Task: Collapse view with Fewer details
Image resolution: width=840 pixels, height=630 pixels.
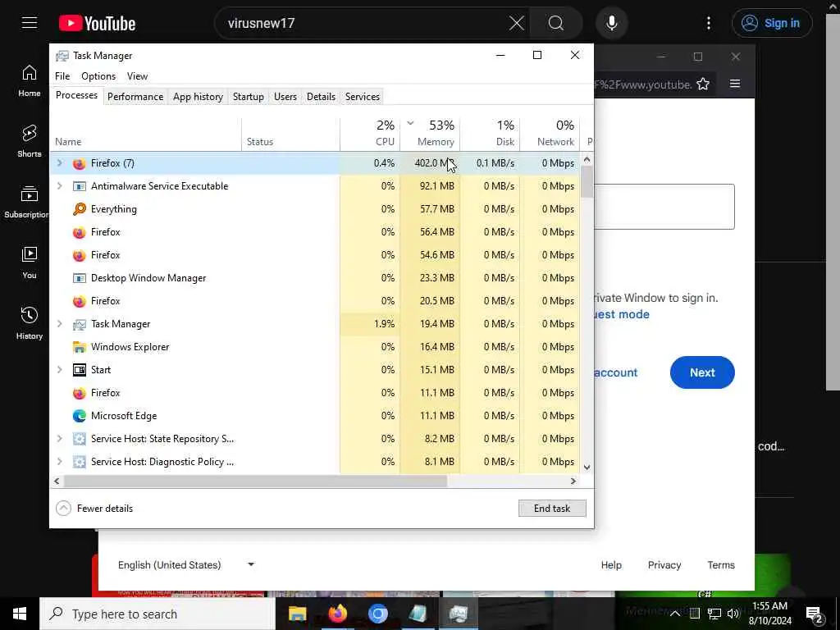Action: coord(95,509)
